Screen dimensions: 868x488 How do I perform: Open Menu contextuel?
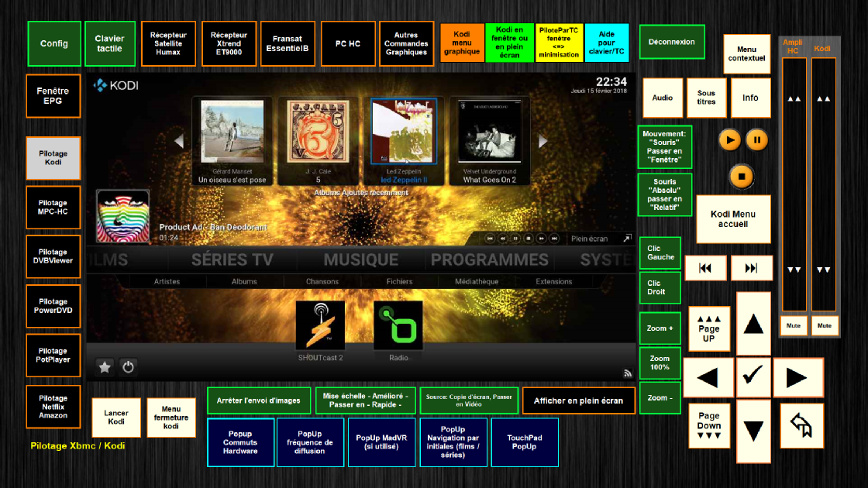(746, 53)
